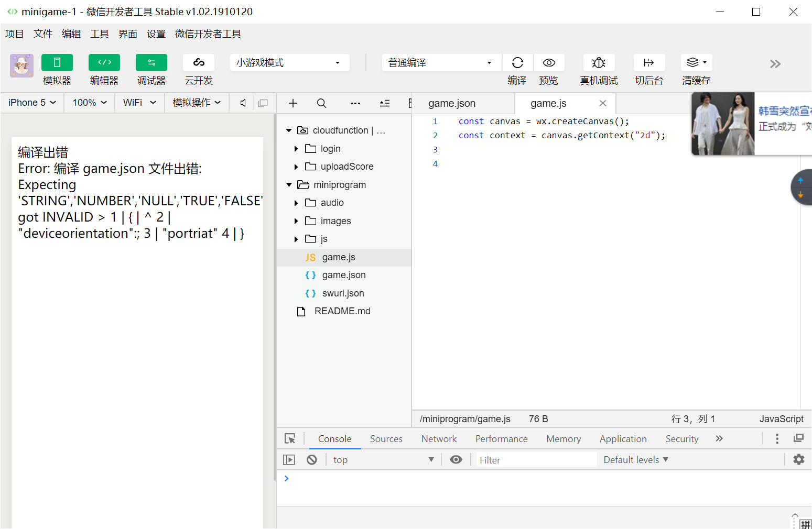The image size is (812, 529).
Task: Click the console Filter input field
Action: click(x=536, y=460)
